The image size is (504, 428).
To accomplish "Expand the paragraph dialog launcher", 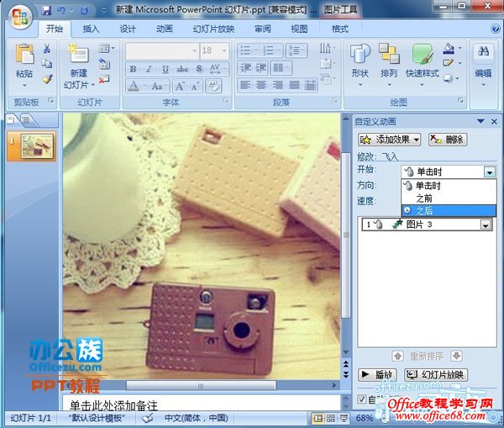I will tap(335, 101).
